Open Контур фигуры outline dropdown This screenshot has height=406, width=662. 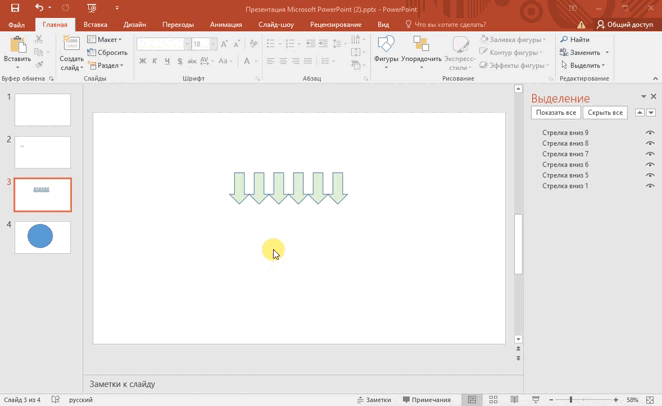pyautogui.click(x=511, y=52)
